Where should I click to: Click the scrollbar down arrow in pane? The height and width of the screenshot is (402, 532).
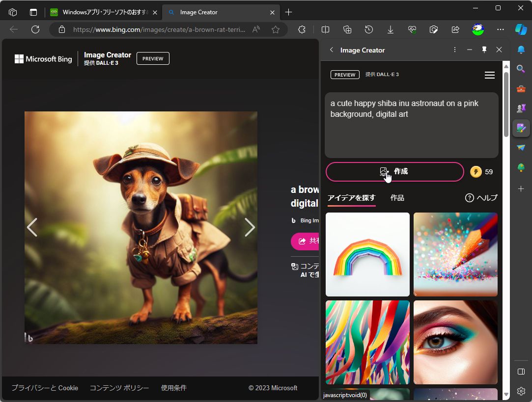coord(506,395)
